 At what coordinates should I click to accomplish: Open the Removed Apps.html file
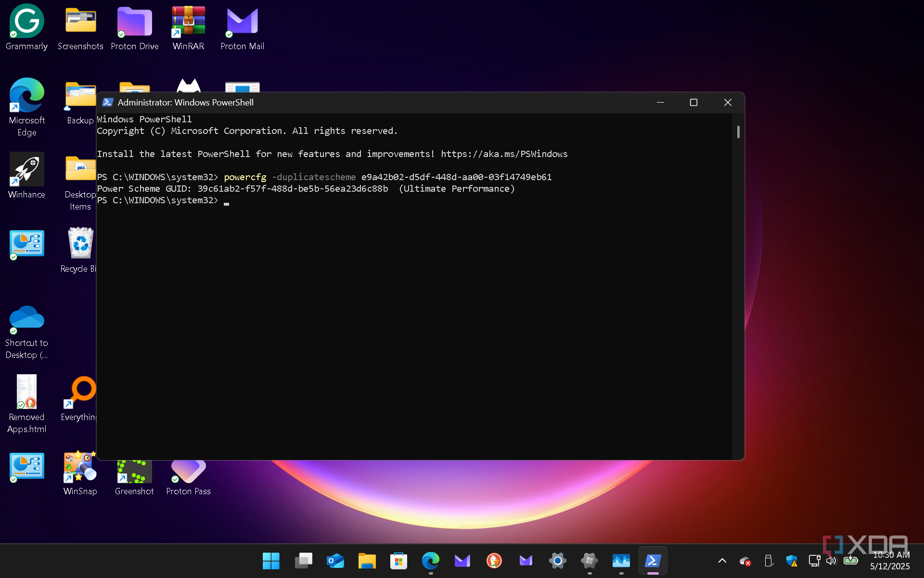[26, 392]
